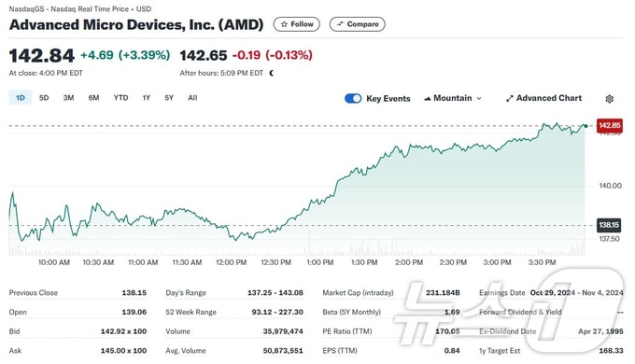Screen dimensions: 635x364
Task: Follow the AMD stock
Action: pos(296,24)
